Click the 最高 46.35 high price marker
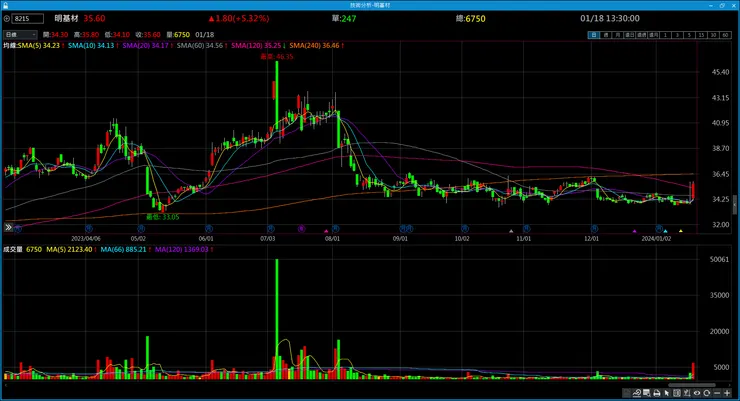The width and height of the screenshot is (740, 401). tap(277, 56)
